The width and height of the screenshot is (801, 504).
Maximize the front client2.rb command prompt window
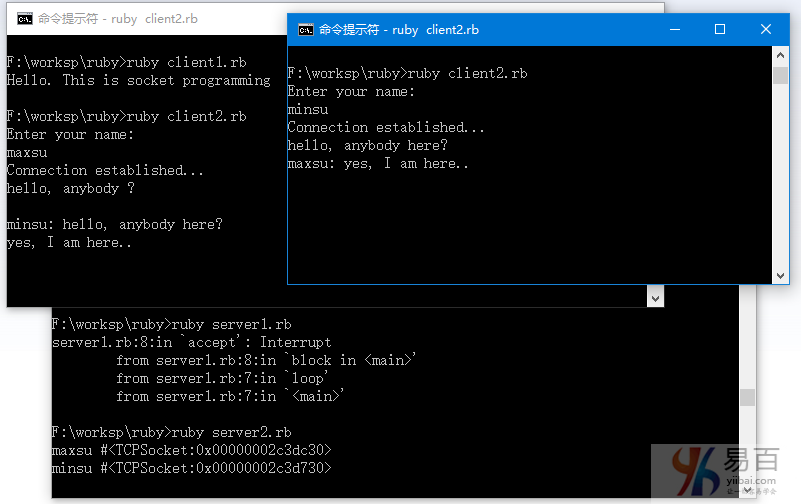click(x=720, y=30)
